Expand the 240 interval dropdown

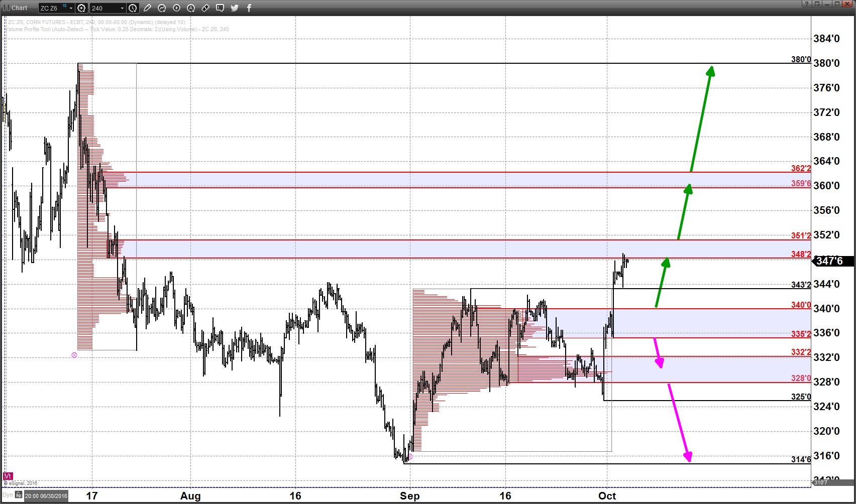click(x=122, y=8)
